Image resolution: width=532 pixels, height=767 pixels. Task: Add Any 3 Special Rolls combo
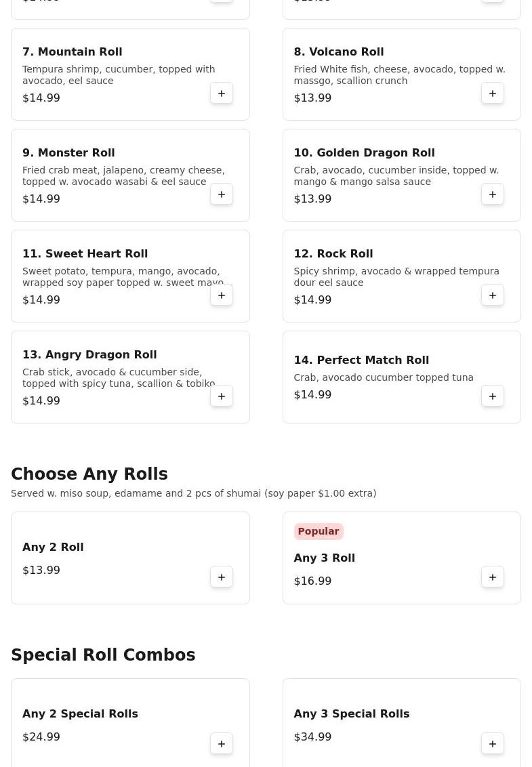click(x=493, y=744)
